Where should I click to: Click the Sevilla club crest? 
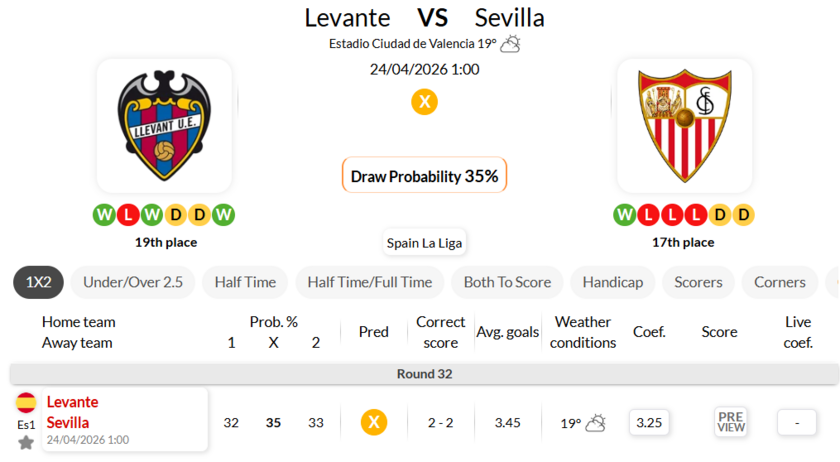[x=684, y=125]
